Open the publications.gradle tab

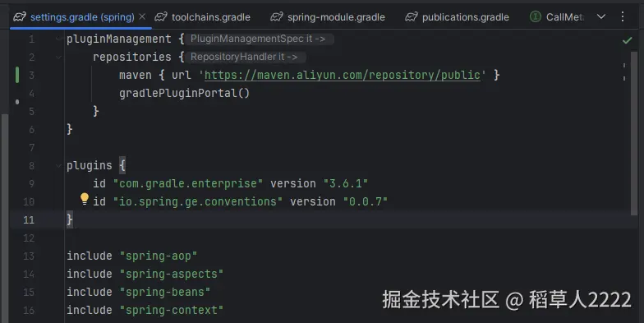pyautogui.click(x=457, y=16)
